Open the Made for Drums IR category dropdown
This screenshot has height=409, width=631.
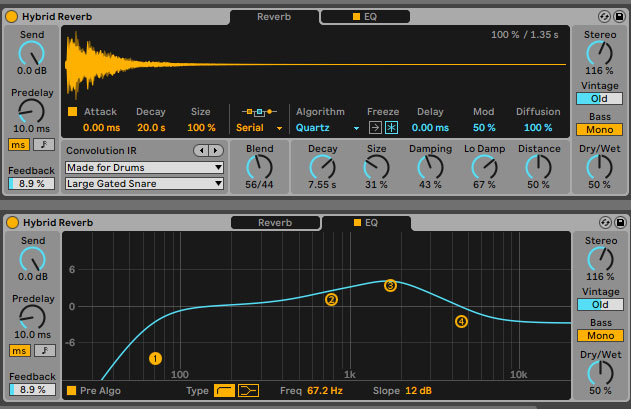[x=144, y=167]
